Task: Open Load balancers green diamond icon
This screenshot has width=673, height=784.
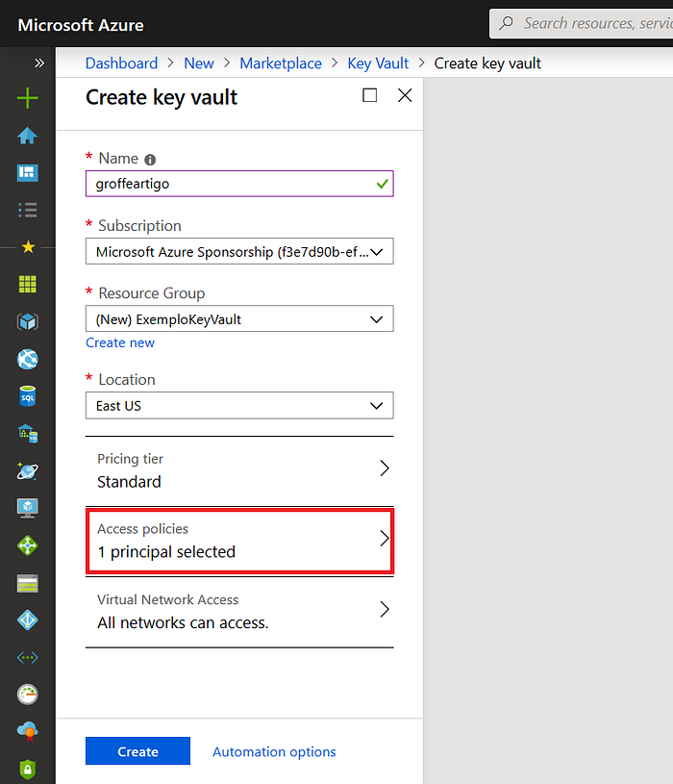Action: tap(28, 545)
